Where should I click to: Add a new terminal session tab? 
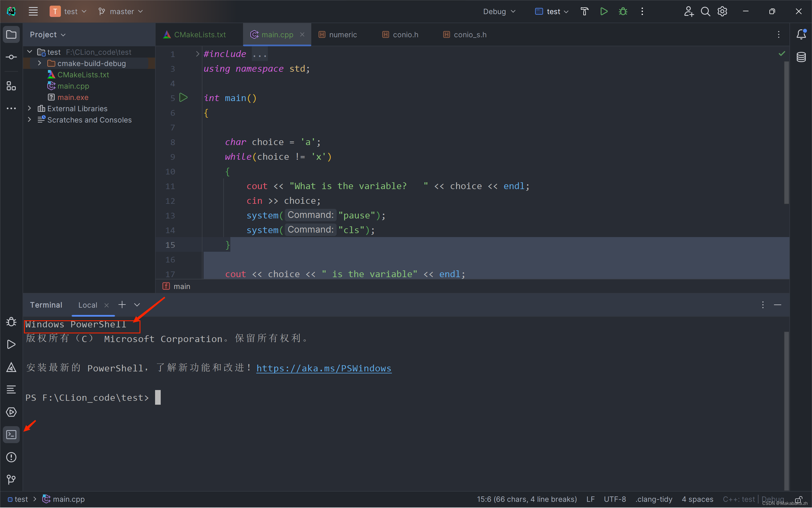[122, 305]
